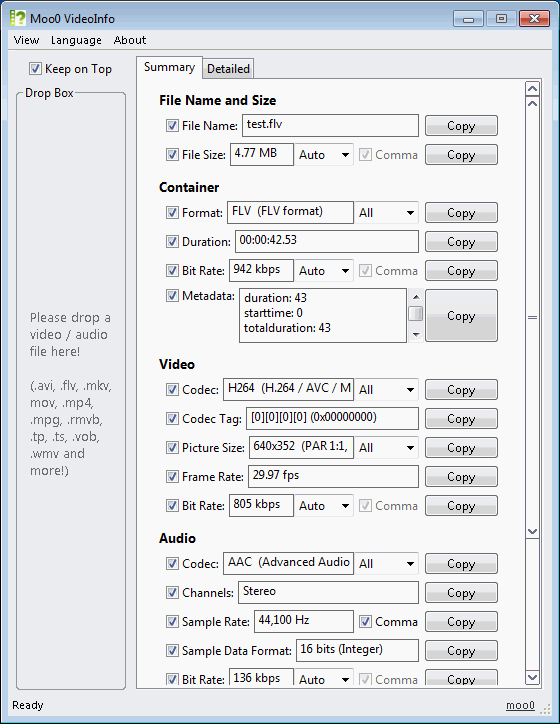The width and height of the screenshot is (560, 724).
Task: Open the File Size unit Auto dropdown
Action: tap(324, 155)
